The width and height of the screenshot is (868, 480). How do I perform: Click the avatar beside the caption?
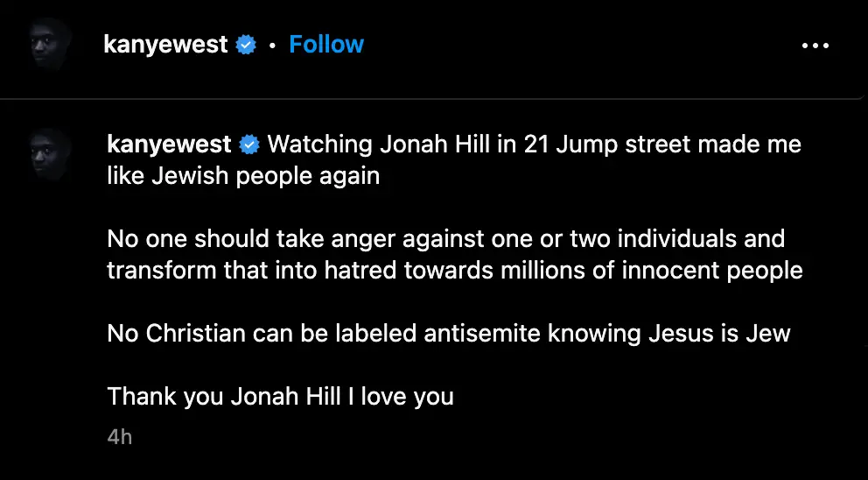pyautogui.click(x=49, y=154)
